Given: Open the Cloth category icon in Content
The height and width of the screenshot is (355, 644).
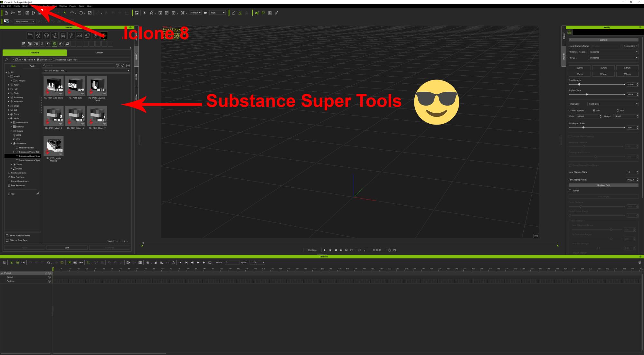Looking at the screenshot, I should pyautogui.click(x=55, y=35).
